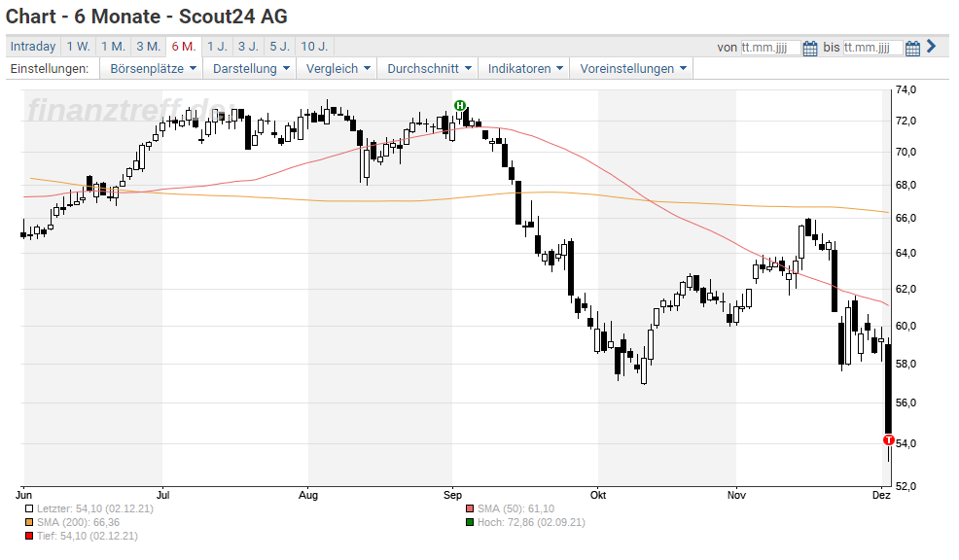Open the 'bis' date calendar picker

912,48
